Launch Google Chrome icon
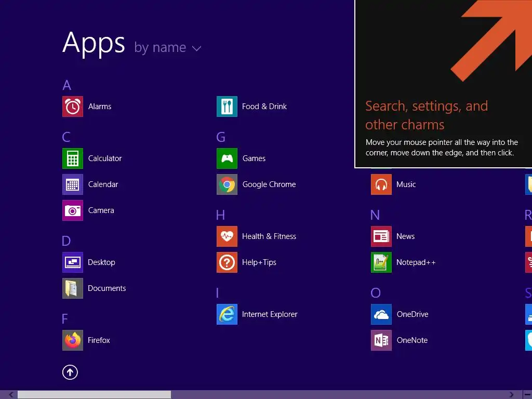532x399 pixels. pos(227,184)
